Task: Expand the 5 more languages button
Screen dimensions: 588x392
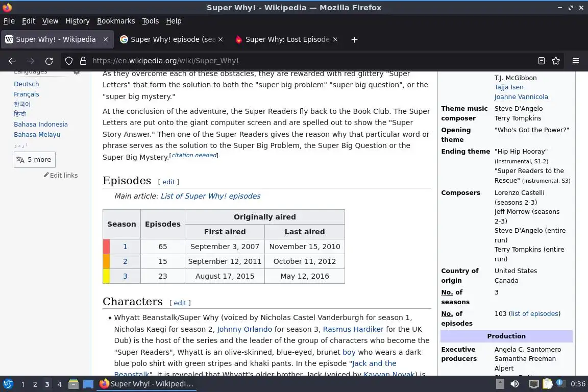Action: [x=35, y=160]
